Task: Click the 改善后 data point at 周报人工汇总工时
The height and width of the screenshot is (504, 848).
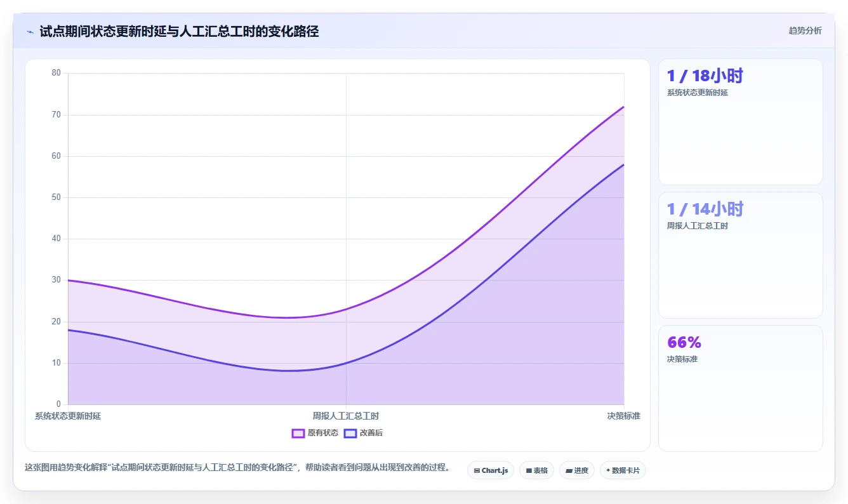Action: click(346, 363)
